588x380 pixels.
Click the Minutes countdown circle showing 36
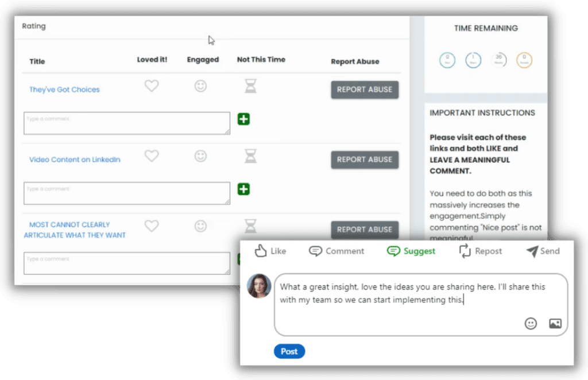click(498, 60)
